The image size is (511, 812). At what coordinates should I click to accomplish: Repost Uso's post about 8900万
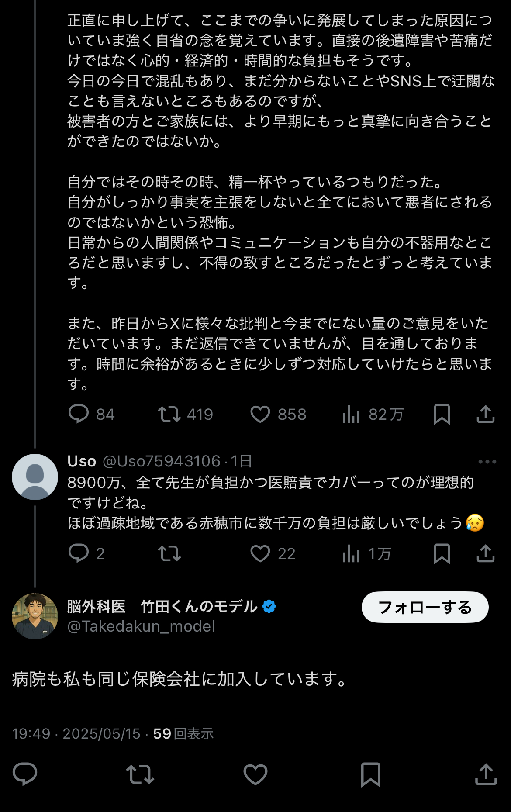point(169,553)
